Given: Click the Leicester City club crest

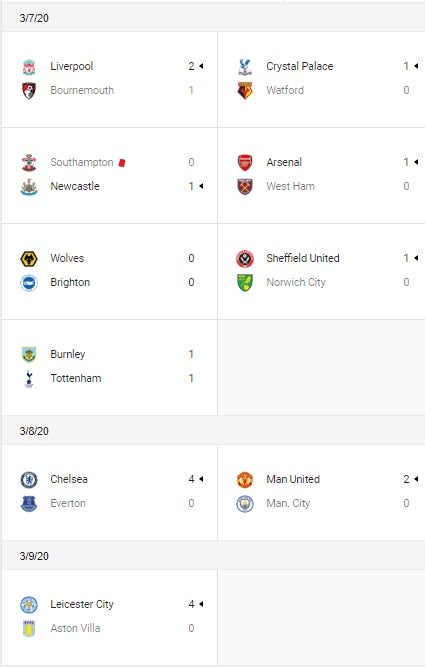Looking at the screenshot, I should (x=29, y=605).
